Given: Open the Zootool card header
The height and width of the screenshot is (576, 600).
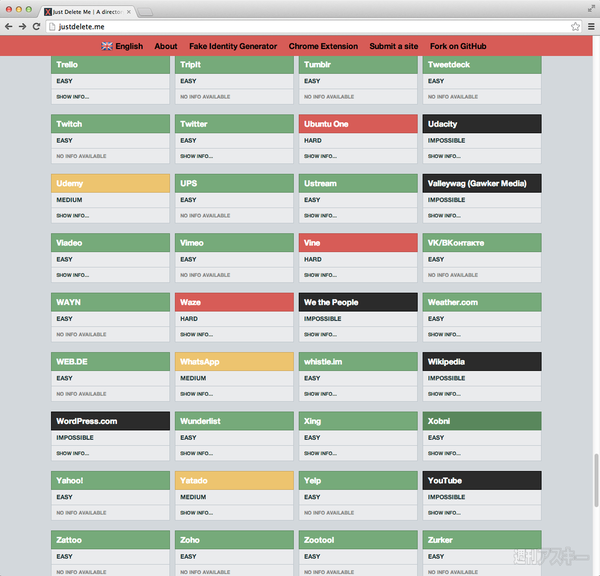Looking at the screenshot, I should tap(358, 540).
